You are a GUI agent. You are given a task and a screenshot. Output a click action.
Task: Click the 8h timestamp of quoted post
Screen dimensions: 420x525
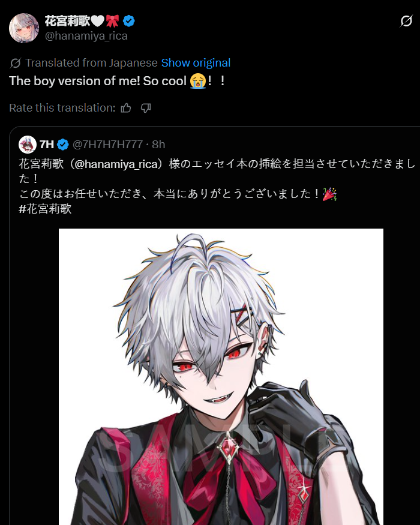click(158, 145)
